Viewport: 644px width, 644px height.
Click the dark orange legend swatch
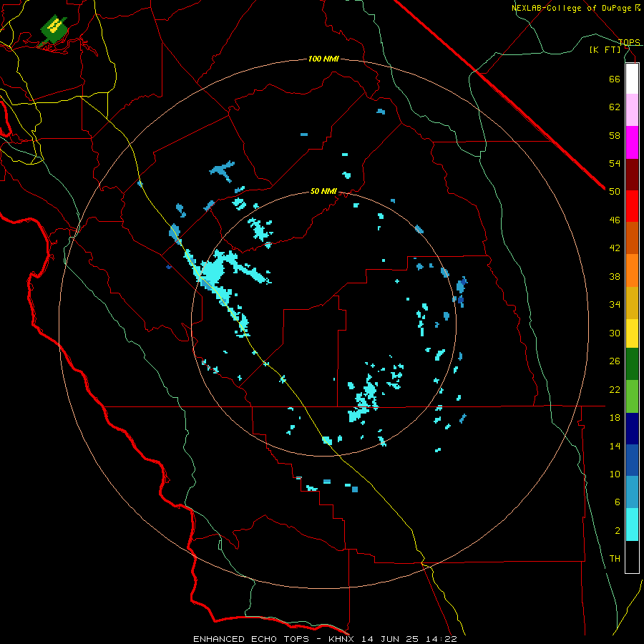(x=632, y=238)
